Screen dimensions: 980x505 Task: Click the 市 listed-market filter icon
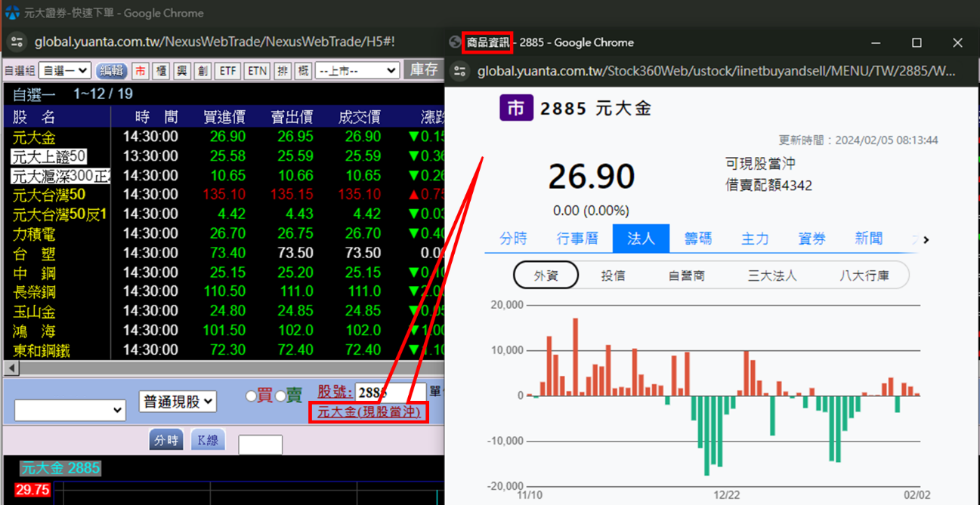pyautogui.click(x=140, y=71)
